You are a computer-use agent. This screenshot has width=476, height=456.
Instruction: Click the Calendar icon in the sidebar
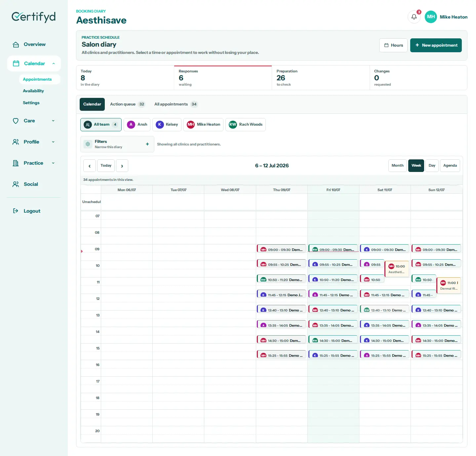16,63
